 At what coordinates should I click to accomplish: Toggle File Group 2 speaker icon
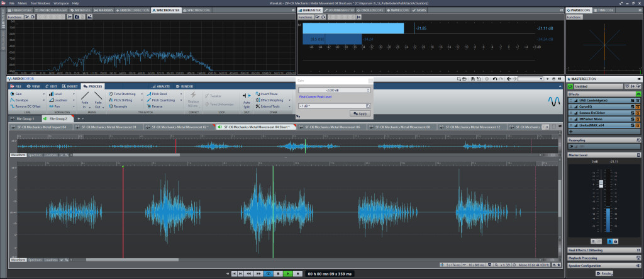pyautogui.click(x=47, y=118)
